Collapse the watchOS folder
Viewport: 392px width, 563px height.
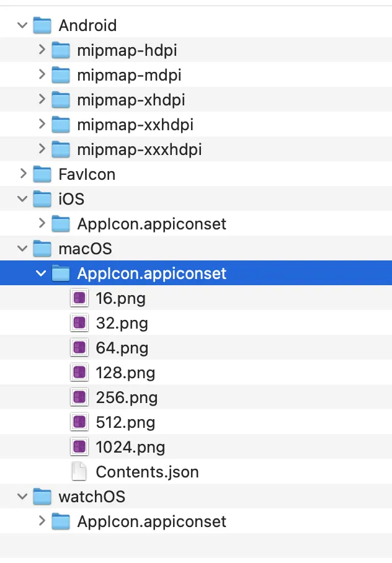(x=23, y=497)
